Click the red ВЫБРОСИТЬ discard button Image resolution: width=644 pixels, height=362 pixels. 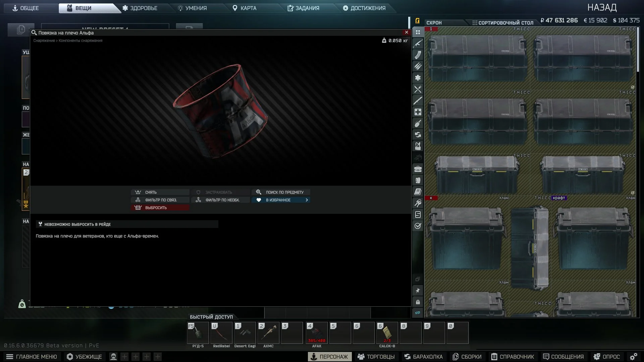coord(160,207)
